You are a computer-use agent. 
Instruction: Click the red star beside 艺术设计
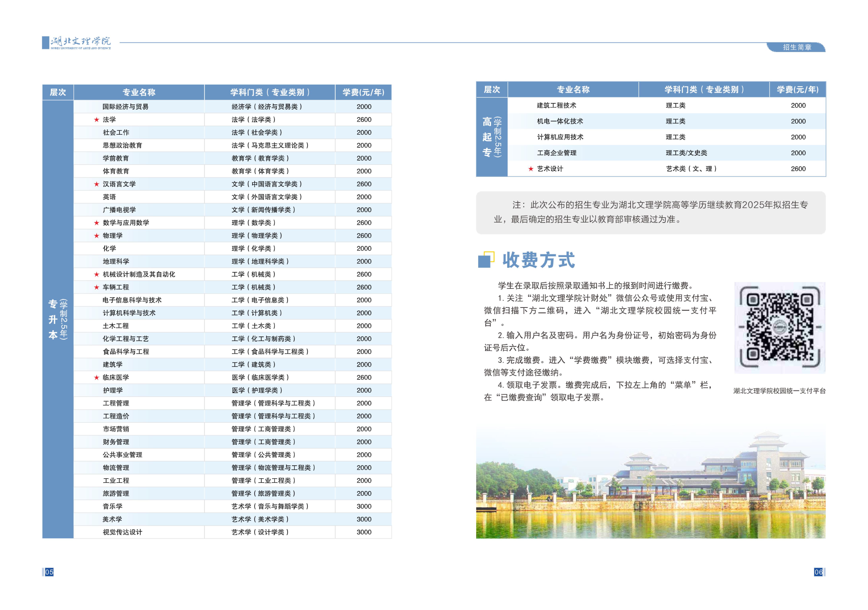tap(531, 169)
